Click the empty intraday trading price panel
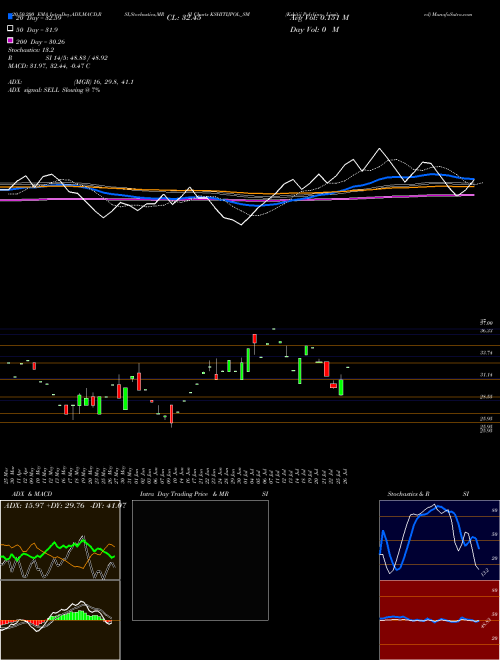This screenshot has height=660, width=500. (x=200, y=560)
